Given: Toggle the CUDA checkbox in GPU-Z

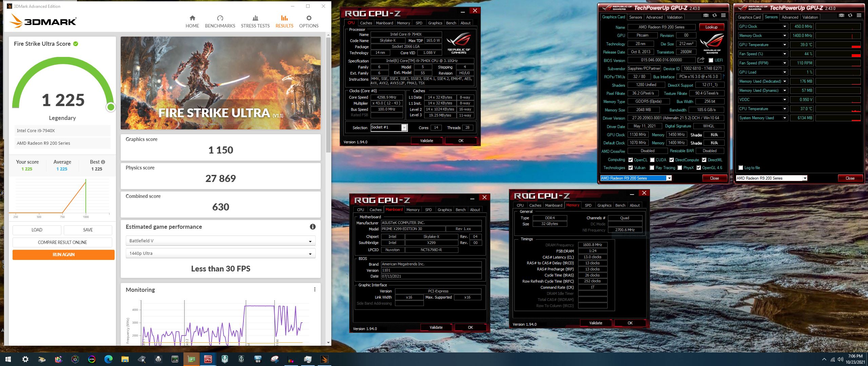Looking at the screenshot, I should click(652, 160).
